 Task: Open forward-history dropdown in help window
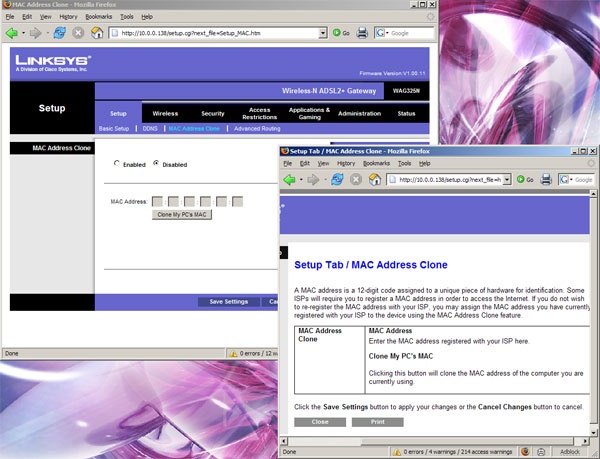[x=325, y=179]
